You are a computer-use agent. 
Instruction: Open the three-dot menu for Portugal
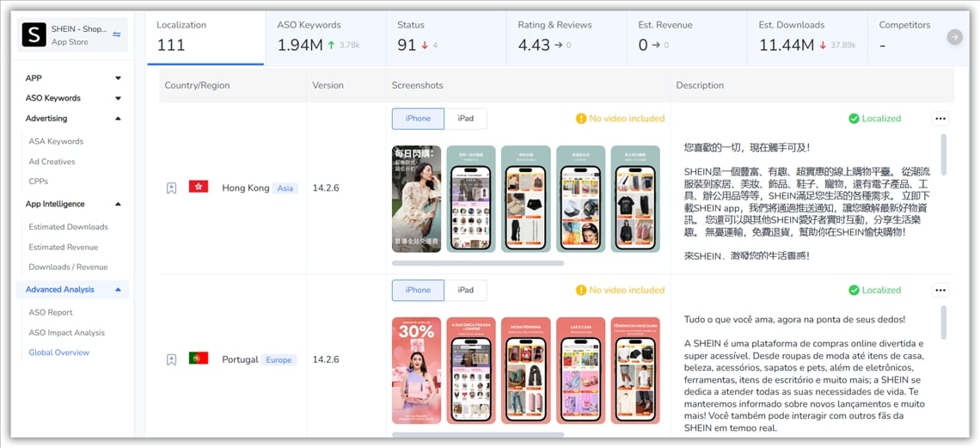click(x=940, y=291)
